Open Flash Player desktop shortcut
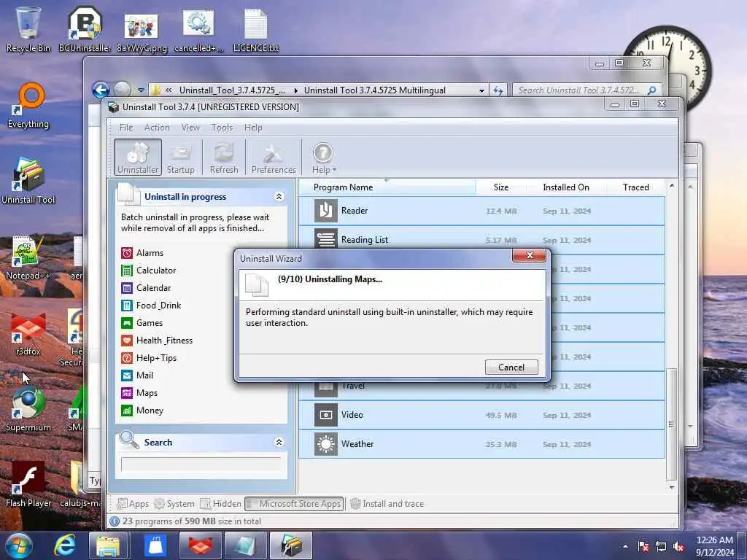The width and height of the screenshot is (747, 560). (28, 484)
